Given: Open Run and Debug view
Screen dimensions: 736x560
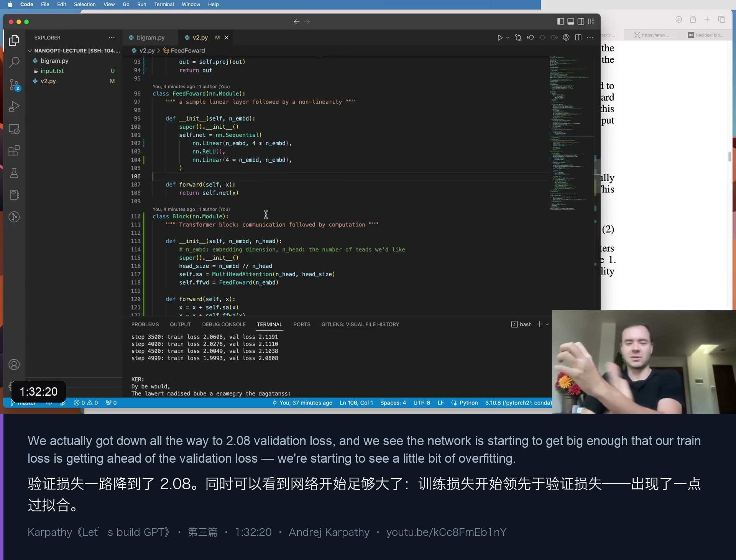Looking at the screenshot, I should pyautogui.click(x=14, y=106).
